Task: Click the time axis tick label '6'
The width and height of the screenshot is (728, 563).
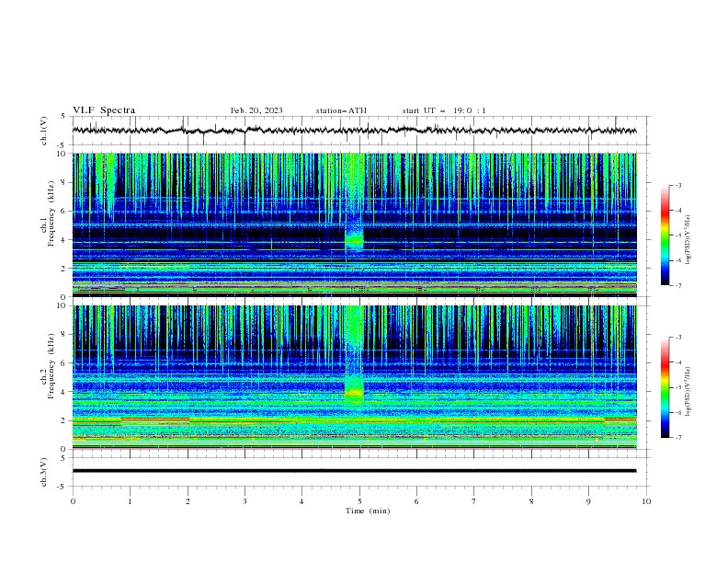Action: [416, 501]
